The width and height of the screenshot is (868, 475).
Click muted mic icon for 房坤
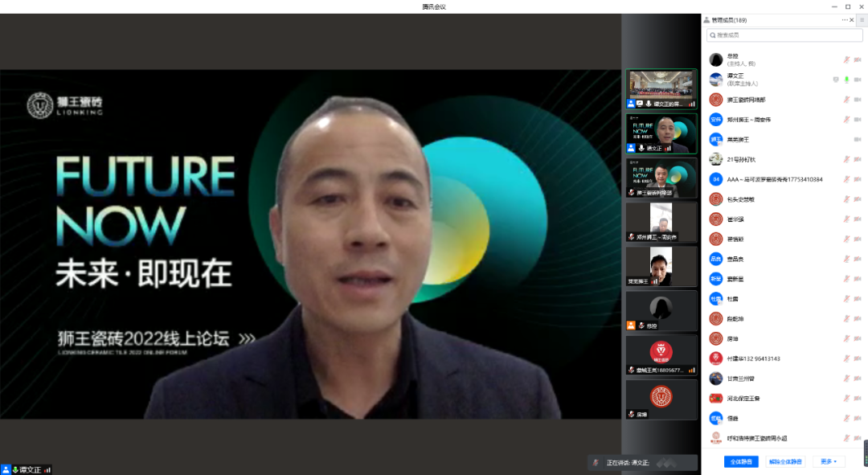846,338
